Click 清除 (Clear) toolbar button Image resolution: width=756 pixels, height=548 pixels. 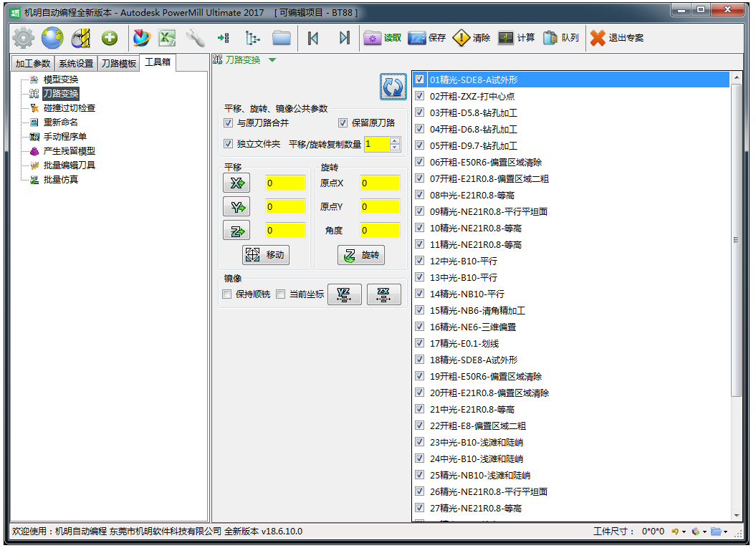point(471,37)
